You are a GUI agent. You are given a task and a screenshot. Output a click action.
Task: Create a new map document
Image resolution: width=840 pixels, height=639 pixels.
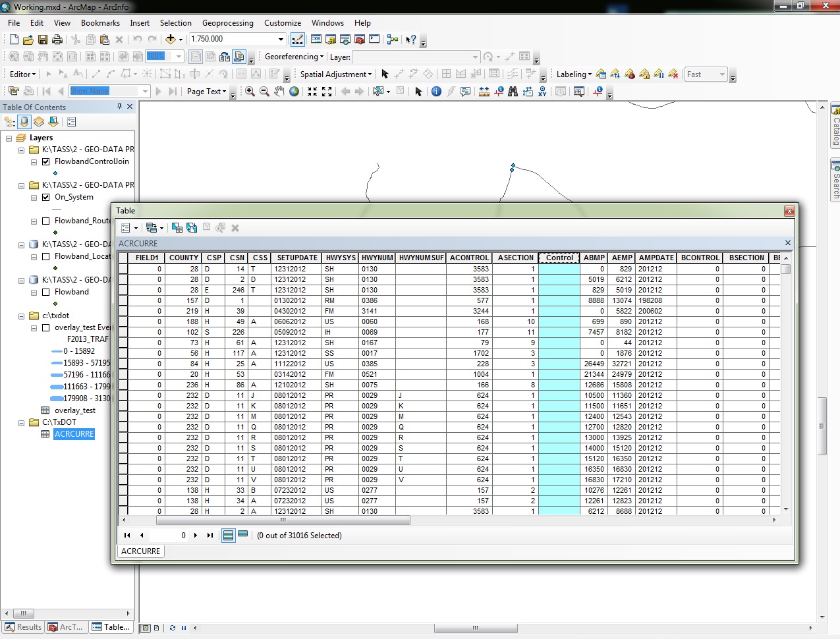14,40
